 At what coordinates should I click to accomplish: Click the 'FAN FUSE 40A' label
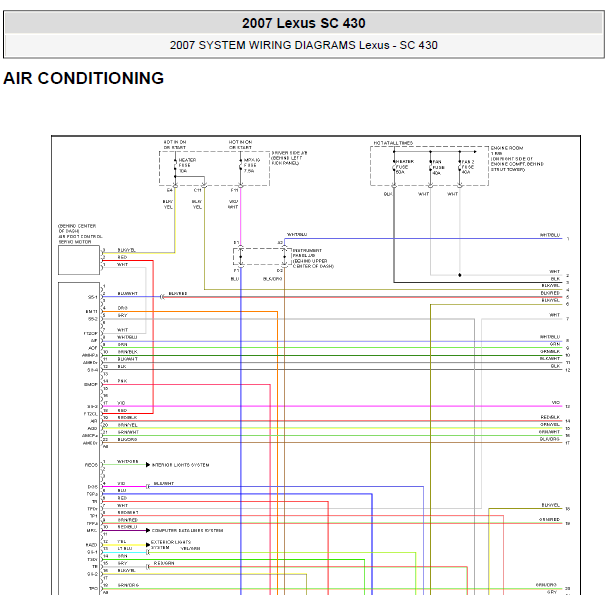(438, 167)
